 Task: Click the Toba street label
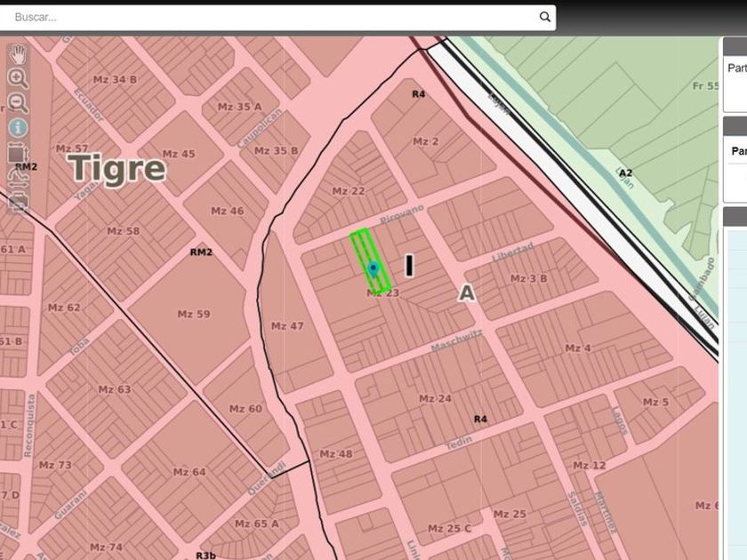point(79,347)
